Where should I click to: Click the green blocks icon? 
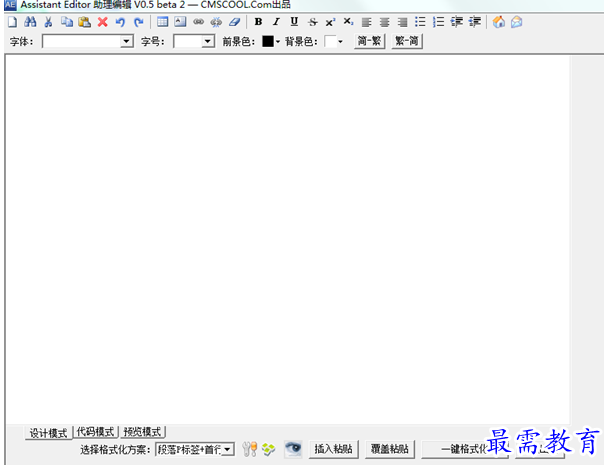[x=268, y=449]
